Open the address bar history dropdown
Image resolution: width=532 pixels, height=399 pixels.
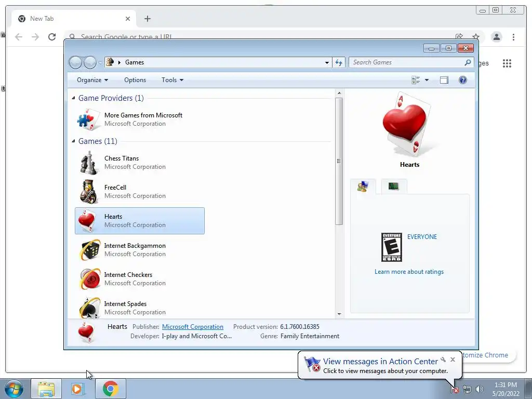coord(327,62)
